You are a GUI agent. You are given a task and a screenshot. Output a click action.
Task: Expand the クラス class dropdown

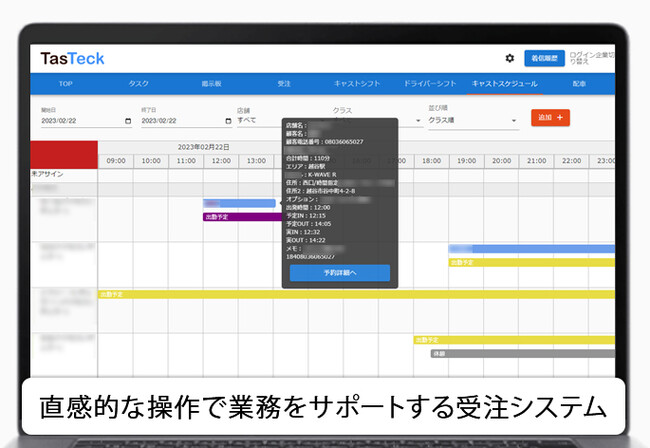(367, 120)
